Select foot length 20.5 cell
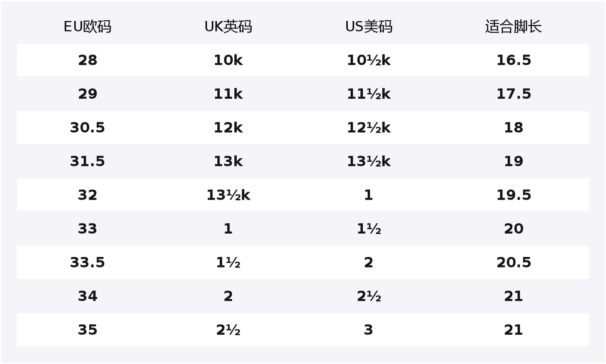The height and width of the screenshot is (364, 606). coord(513,263)
